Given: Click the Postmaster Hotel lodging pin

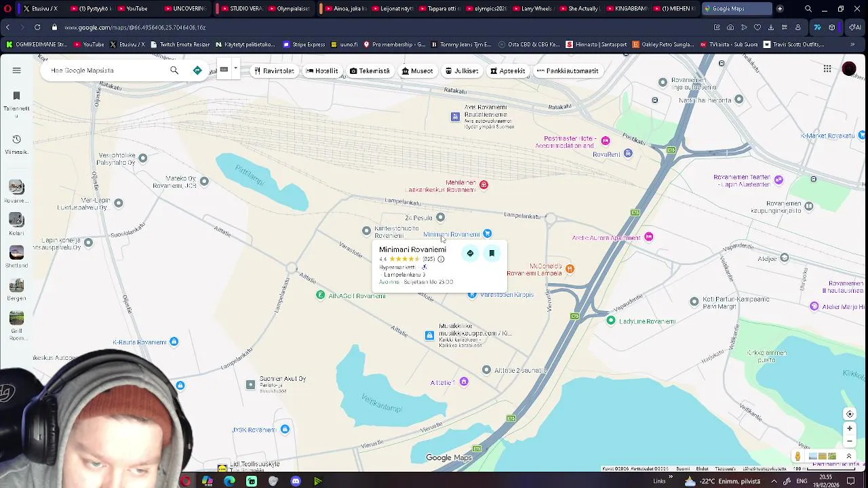Looking at the screenshot, I should pyautogui.click(x=606, y=141).
